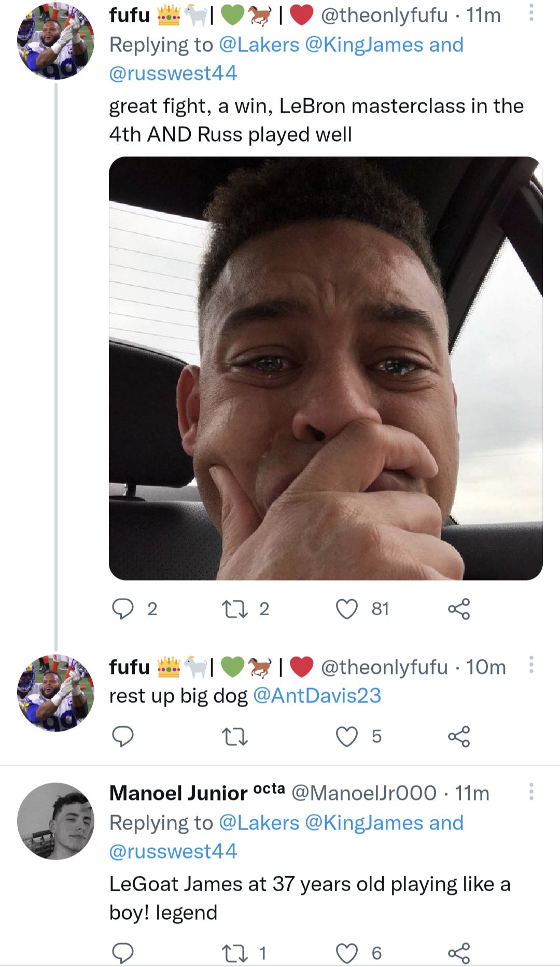Like the tweet with 81 likes
This screenshot has width=560, height=967.
point(347,609)
